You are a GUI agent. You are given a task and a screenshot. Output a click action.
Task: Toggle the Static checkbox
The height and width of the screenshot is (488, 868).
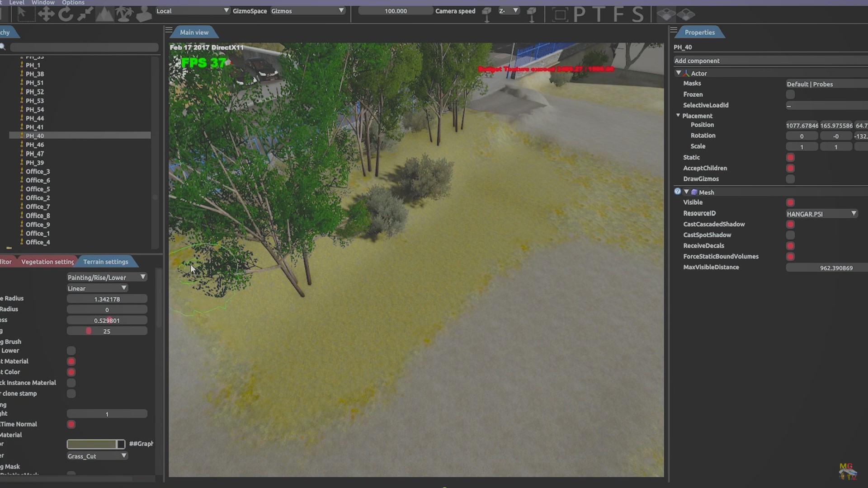[x=790, y=157]
